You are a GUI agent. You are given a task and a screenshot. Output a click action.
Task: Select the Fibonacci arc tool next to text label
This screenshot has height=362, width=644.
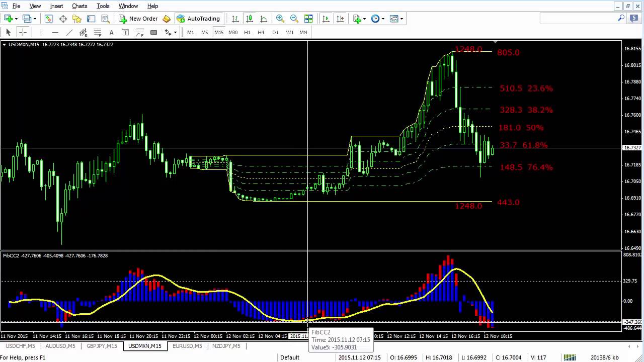pos(140,32)
